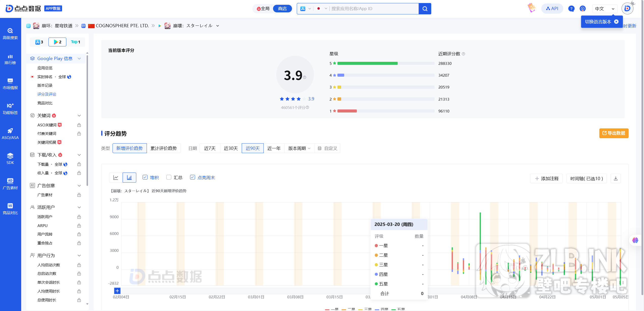Switch to bar chart view icon

click(129, 178)
